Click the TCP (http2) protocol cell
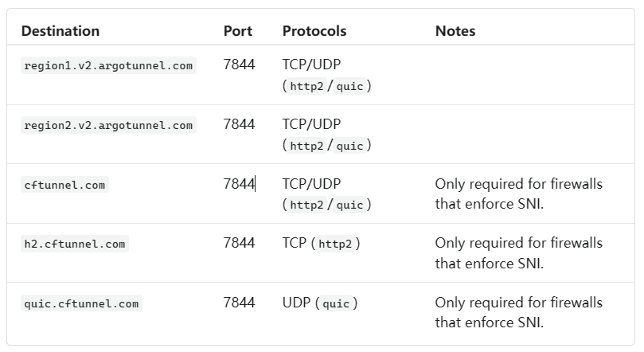Viewport: 644px width, 352px height. pyautogui.click(x=322, y=244)
